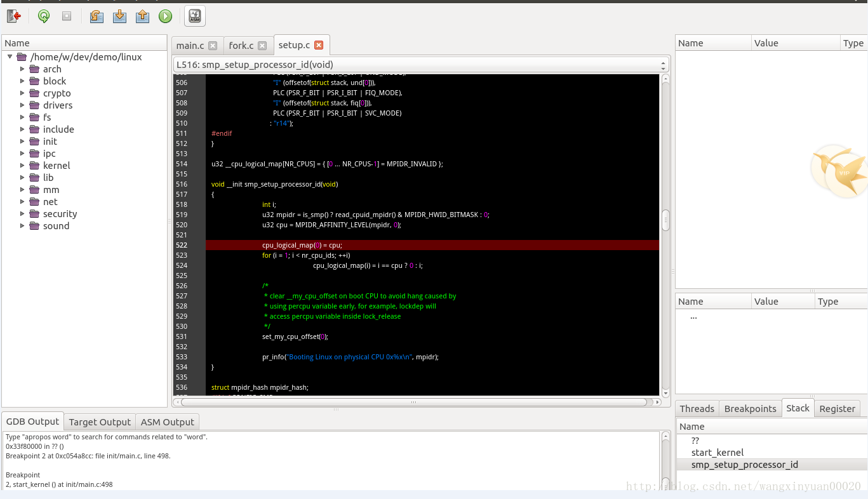Open the ASM Output tab

168,422
